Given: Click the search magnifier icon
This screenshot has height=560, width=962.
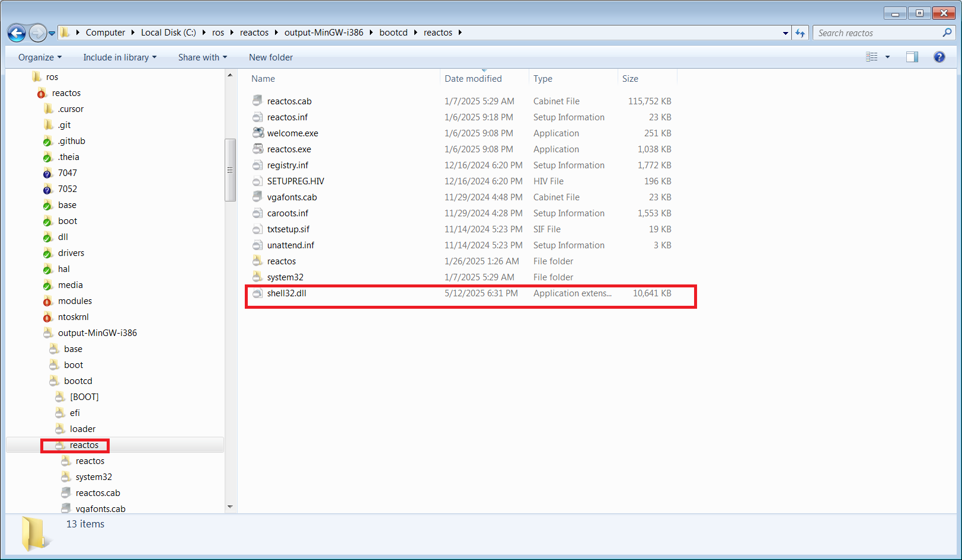Looking at the screenshot, I should tap(947, 33).
